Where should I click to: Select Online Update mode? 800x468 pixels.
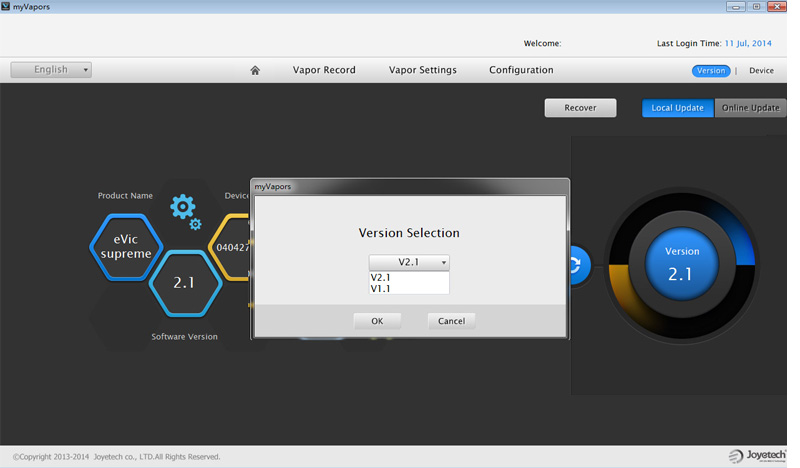pyautogui.click(x=750, y=108)
